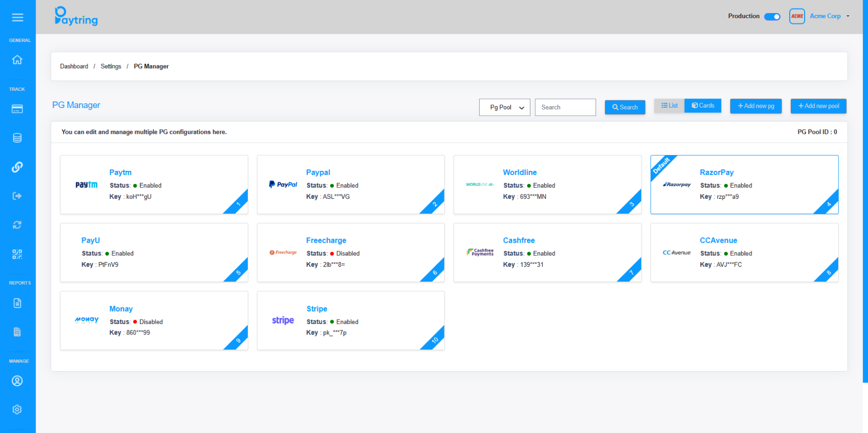868x433 pixels.
Task: Click the PG Manager page heading
Action: (x=76, y=105)
